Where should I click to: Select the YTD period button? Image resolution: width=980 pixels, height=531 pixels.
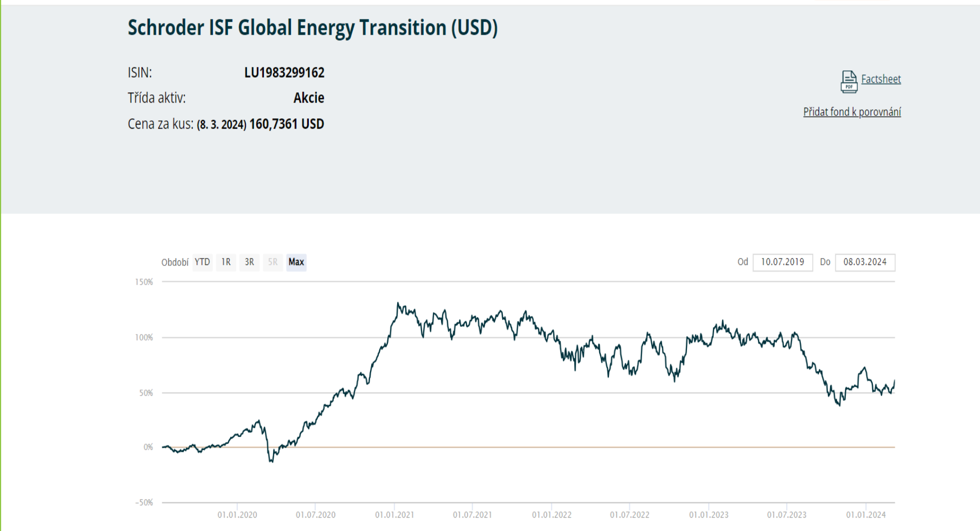(202, 262)
